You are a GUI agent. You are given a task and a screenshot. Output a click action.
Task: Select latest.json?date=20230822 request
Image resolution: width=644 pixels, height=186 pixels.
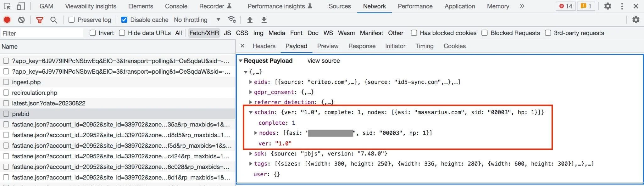[49, 103]
